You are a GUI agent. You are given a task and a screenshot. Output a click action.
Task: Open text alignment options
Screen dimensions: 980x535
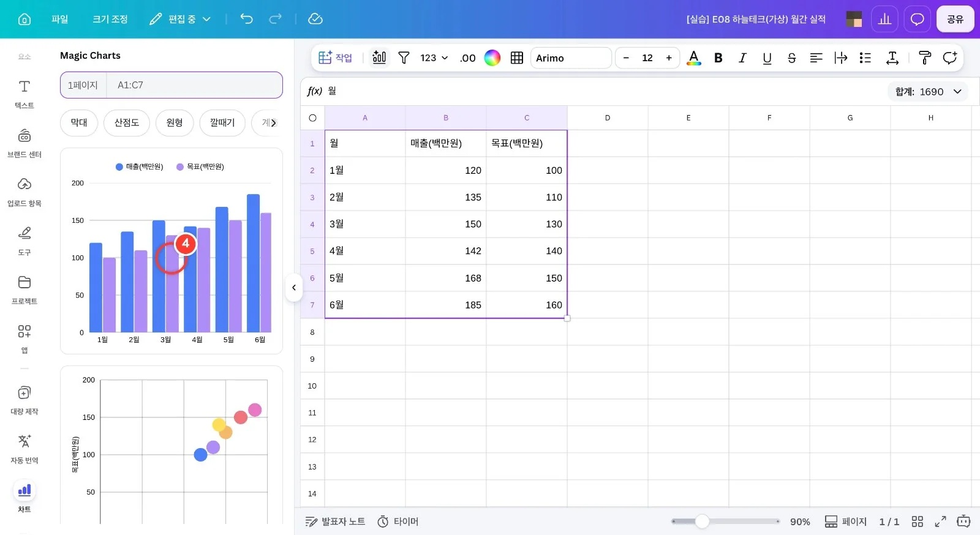816,58
